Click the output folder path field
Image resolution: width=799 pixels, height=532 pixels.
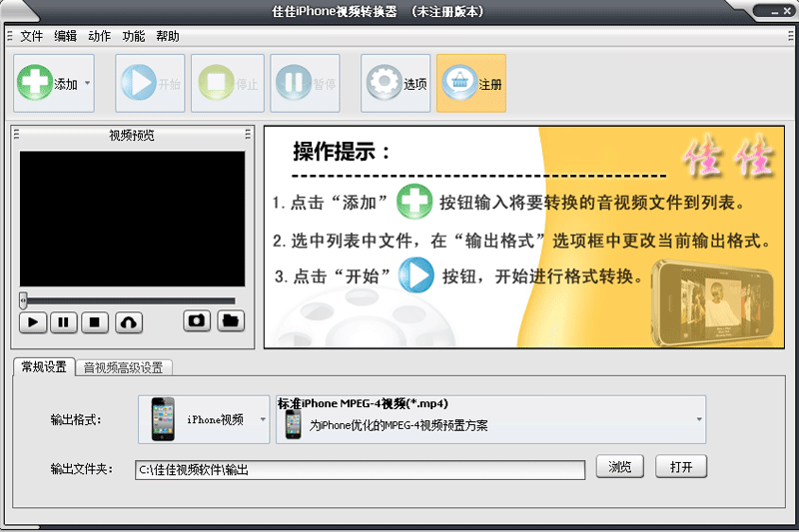click(360, 470)
